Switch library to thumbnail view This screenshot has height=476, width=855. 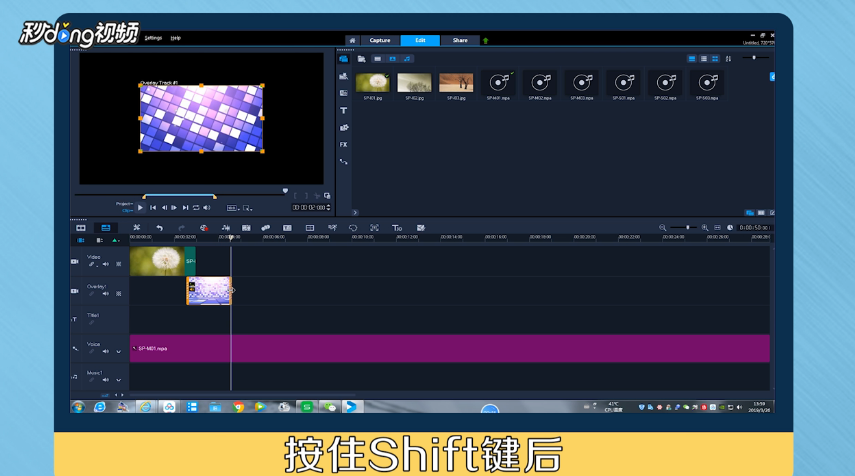click(715, 59)
